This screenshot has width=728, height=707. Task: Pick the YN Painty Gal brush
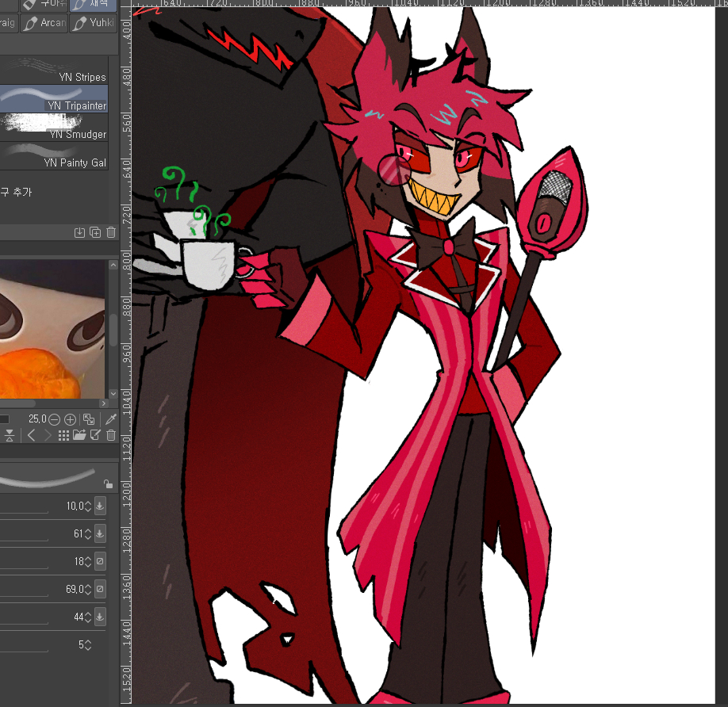pos(54,155)
